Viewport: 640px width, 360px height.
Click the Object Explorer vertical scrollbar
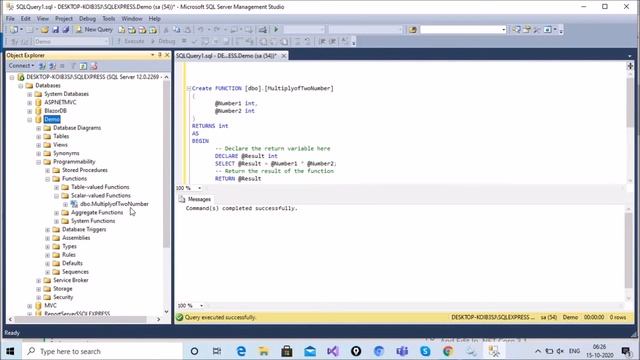[166, 163]
